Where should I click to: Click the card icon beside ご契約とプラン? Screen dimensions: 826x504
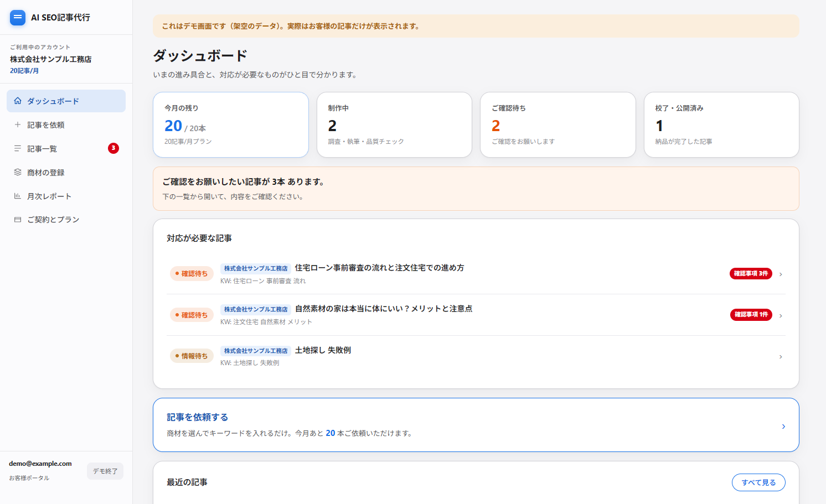point(18,220)
